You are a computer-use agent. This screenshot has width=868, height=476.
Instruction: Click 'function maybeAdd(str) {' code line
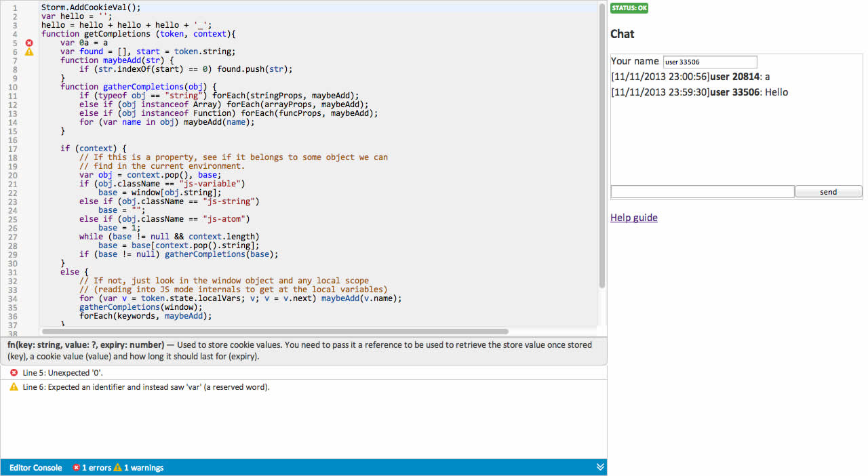click(117, 60)
